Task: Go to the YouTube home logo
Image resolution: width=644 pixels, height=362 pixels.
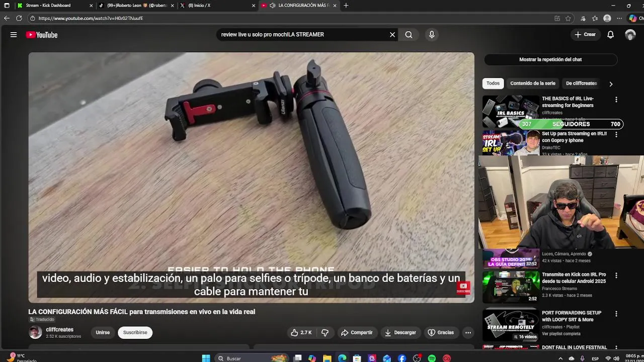Action: pos(42,35)
